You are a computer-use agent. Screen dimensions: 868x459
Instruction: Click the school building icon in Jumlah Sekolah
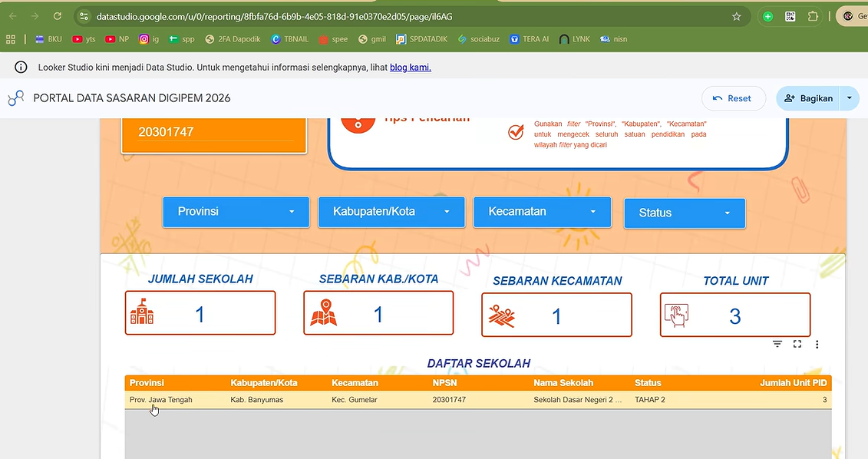[142, 311]
